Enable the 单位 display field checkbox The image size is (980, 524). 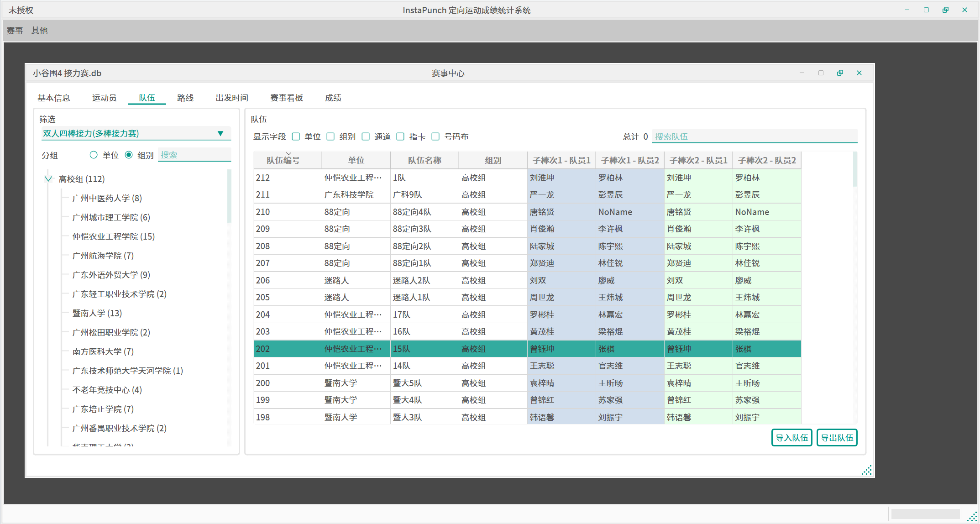[296, 136]
